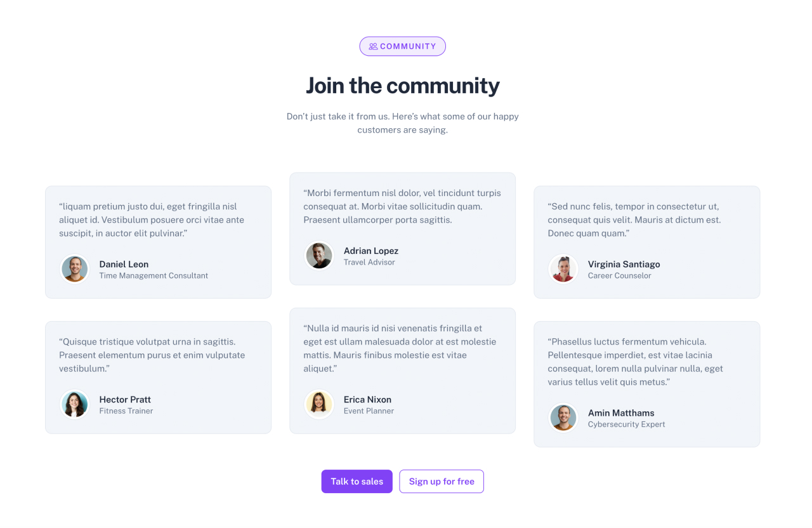Click the Hector Pratt name
Viewport: 812px width, 528px height.
click(125, 399)
